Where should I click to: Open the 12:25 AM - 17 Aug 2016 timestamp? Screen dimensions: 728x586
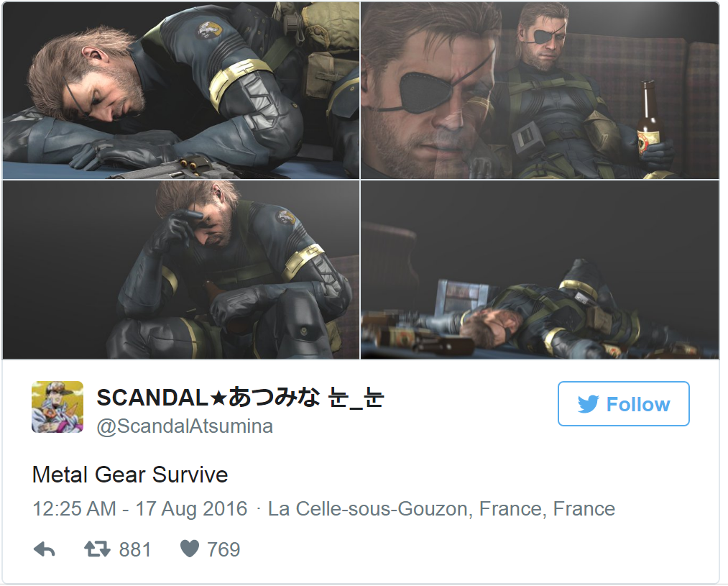coord(139,509)
